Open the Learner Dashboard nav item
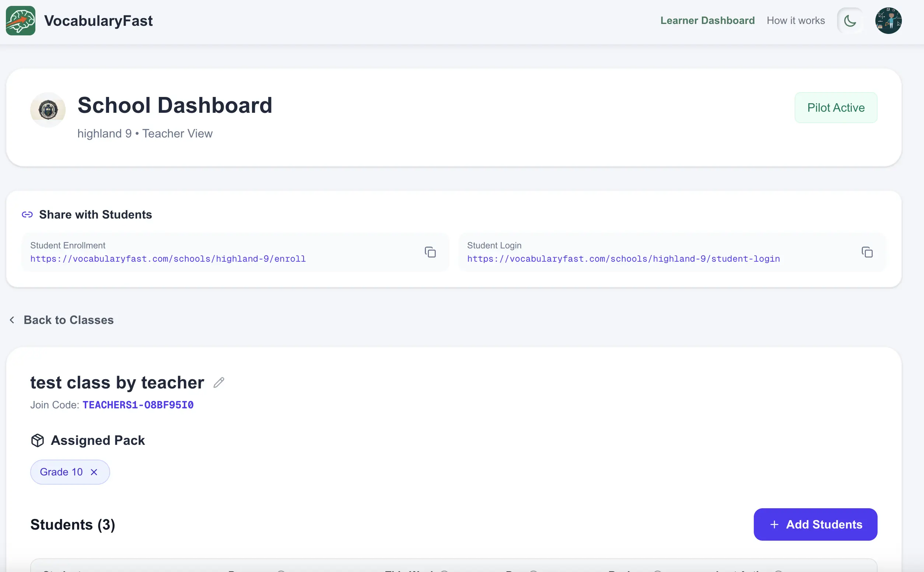Screen dimensions: 924x572 (707, 20)
